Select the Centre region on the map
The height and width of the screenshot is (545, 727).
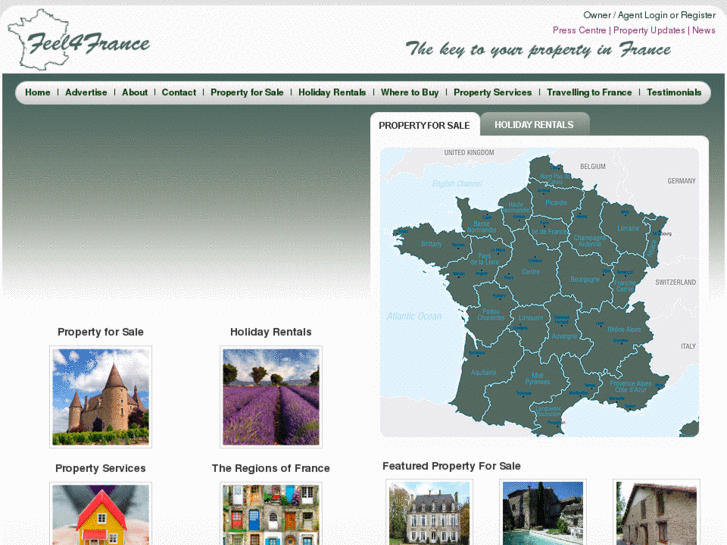[531, 272]
